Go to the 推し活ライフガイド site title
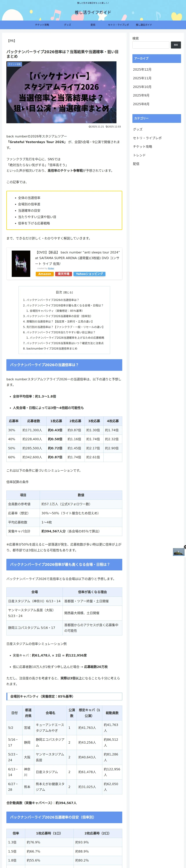 93,12
